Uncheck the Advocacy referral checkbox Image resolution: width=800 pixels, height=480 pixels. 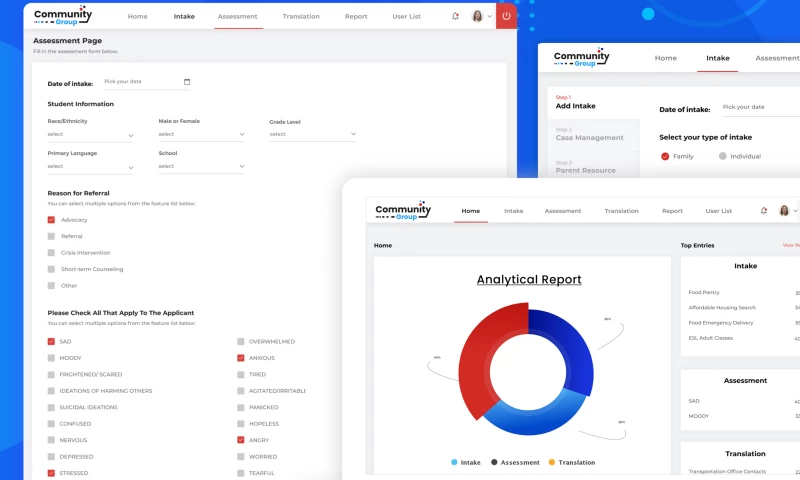click(x=51, y=220)
